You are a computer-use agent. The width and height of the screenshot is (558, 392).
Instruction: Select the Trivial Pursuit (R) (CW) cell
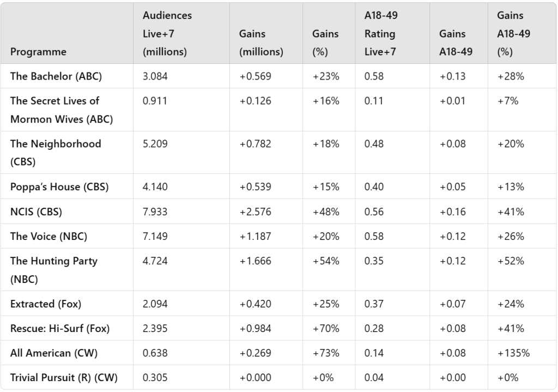click(x=64, y=377)
